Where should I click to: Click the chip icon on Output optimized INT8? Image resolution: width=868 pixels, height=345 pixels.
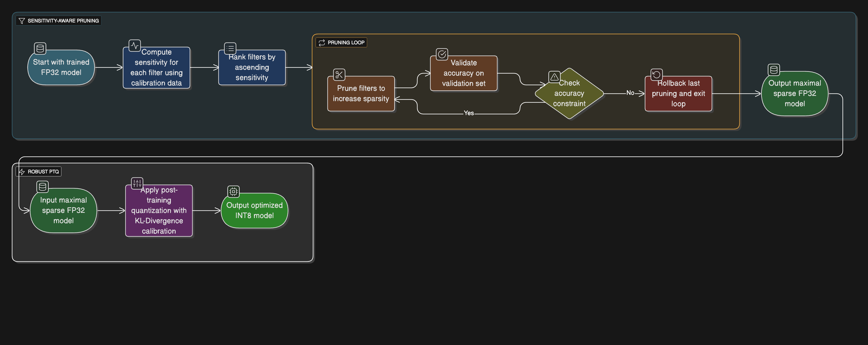pos(233,192)
